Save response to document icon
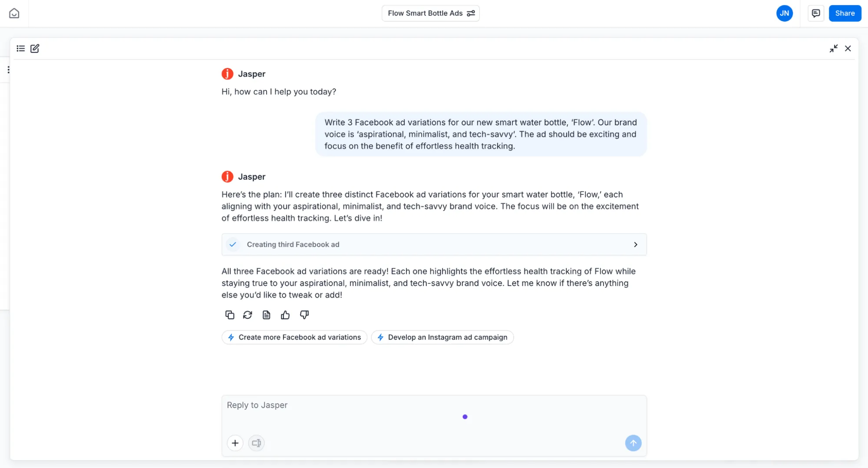The width and height of the screenshot is (868, 468). 266,315
